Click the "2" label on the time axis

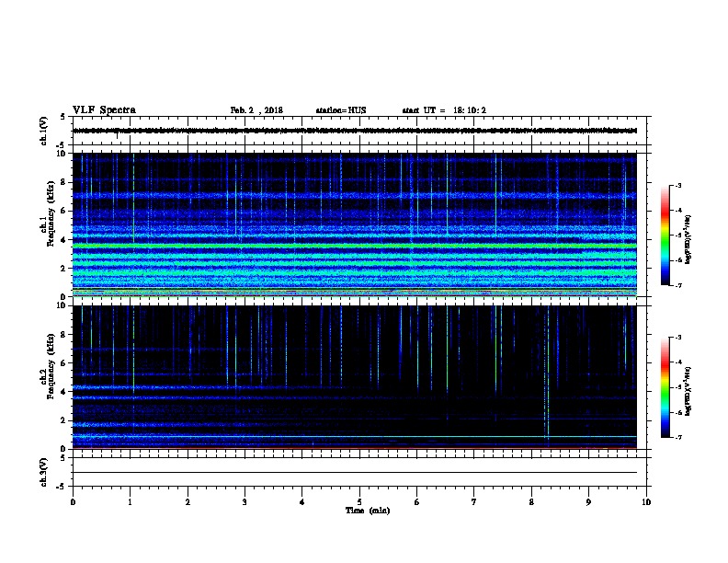pos(188,501)
